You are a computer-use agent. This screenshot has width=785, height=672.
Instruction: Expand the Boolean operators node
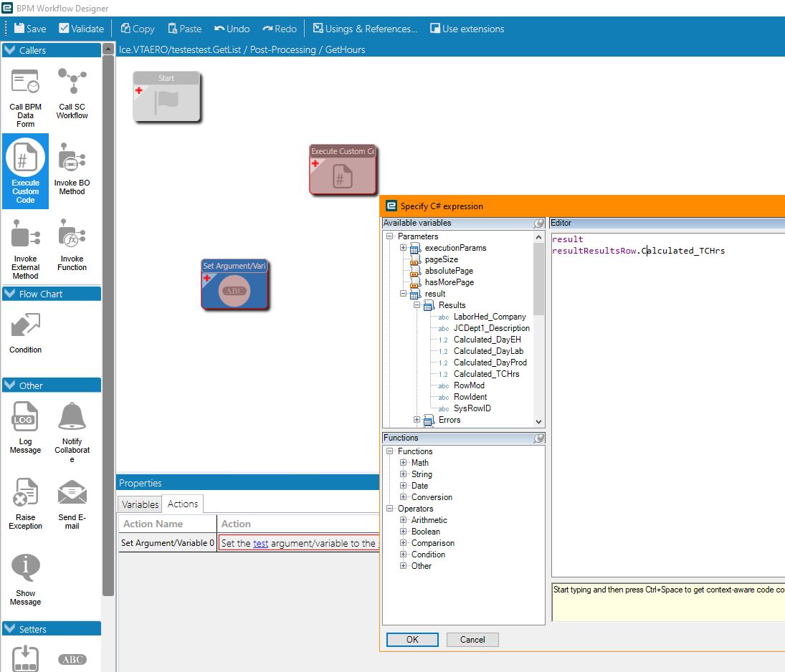pos(403,532)
